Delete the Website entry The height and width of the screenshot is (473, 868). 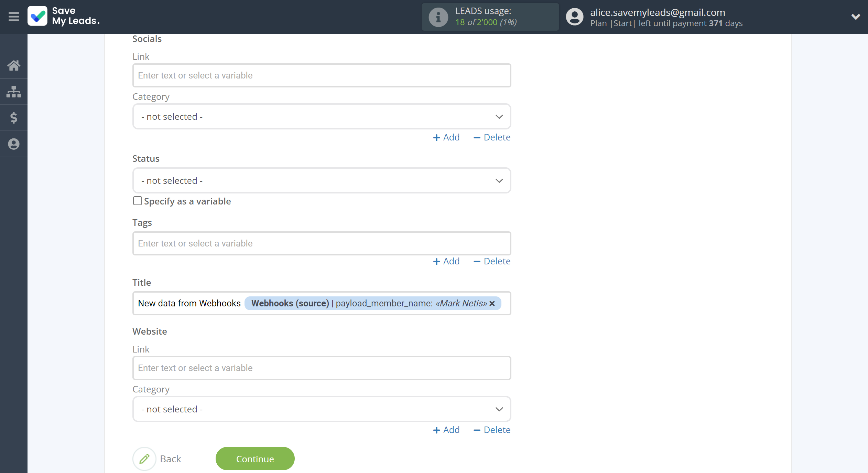tap(492, 430)
